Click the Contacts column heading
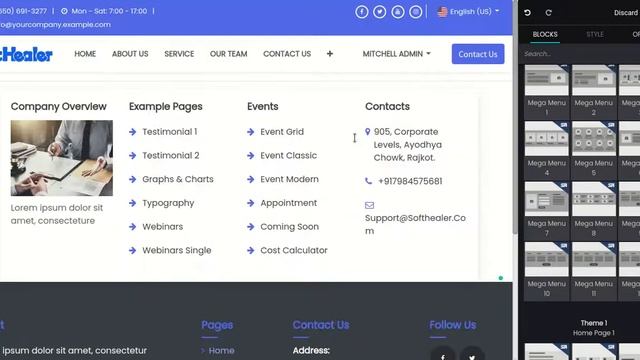Image resolution: width=640 pixels, height=360 pixels. click(387, 107)
